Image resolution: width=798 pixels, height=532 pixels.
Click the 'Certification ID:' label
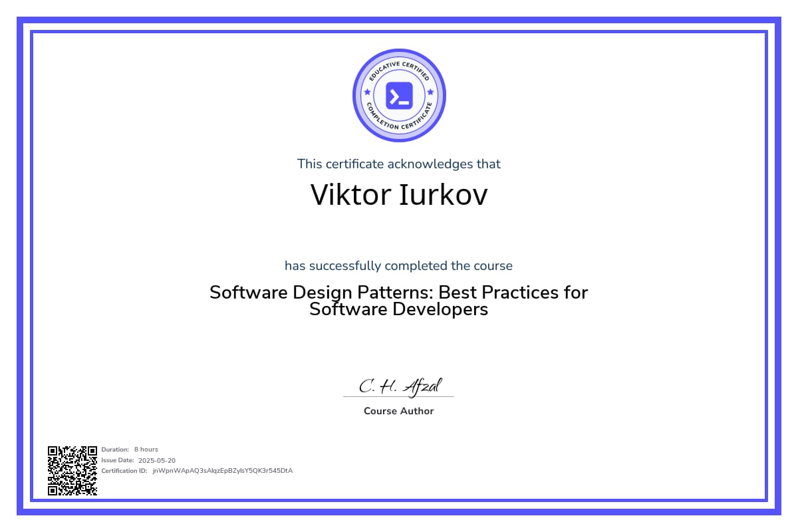[124, 471]
